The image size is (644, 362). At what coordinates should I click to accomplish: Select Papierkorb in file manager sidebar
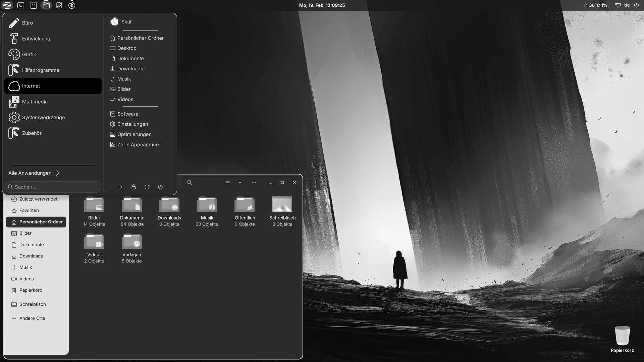pyautogui.click(x=31, y=290)
